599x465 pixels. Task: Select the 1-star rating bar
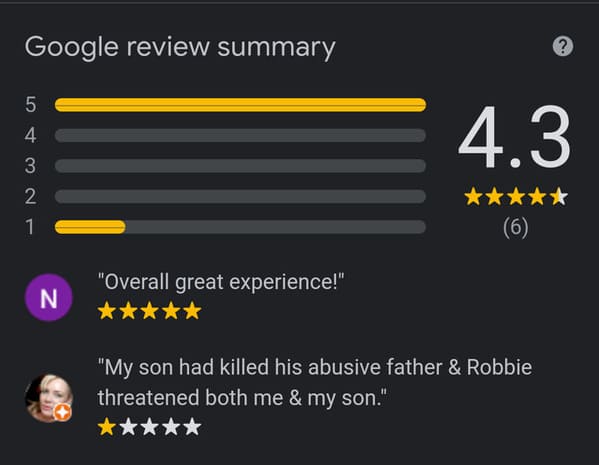[x=240, y=227]
